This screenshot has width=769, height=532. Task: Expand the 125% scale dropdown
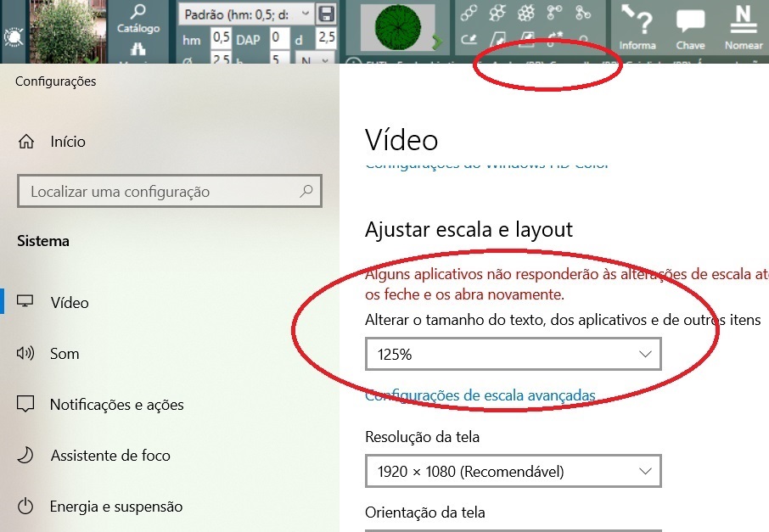pyautogui.click(x=513, y=355)
